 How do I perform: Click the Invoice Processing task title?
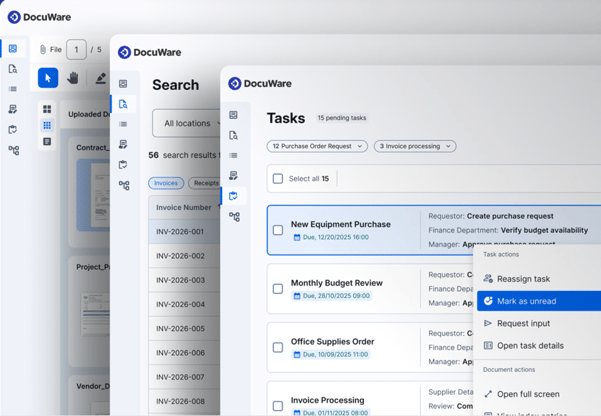[327, 400]
